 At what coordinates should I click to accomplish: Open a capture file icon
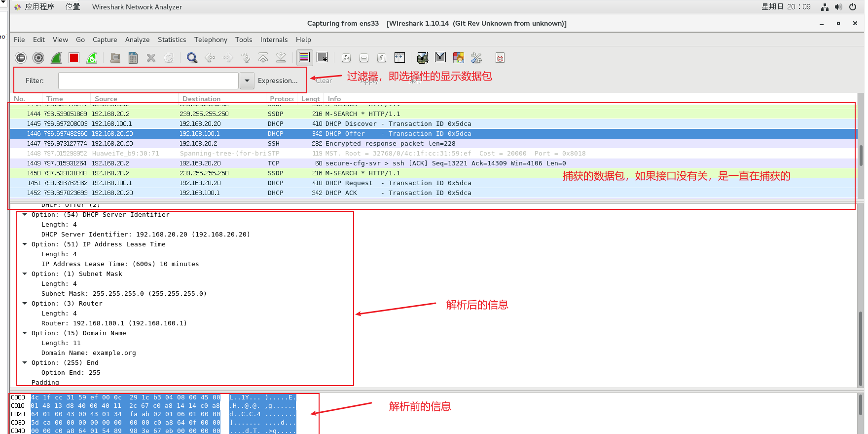click(x=115, y=58)
